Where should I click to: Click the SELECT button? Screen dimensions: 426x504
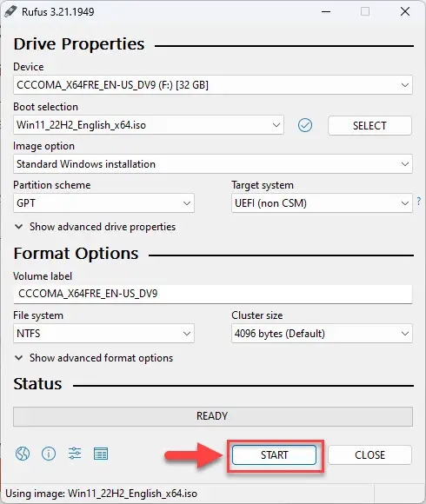pos(369,125)
